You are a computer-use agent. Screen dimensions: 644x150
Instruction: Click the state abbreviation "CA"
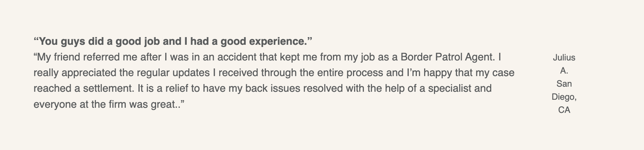[564, 110]
